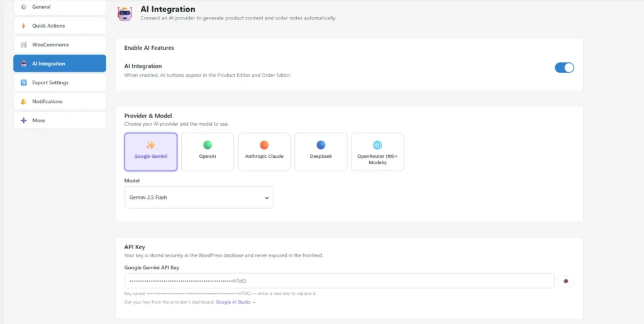
Task: Click the OpenRouter globe icon
Action: tap(377, 145)
